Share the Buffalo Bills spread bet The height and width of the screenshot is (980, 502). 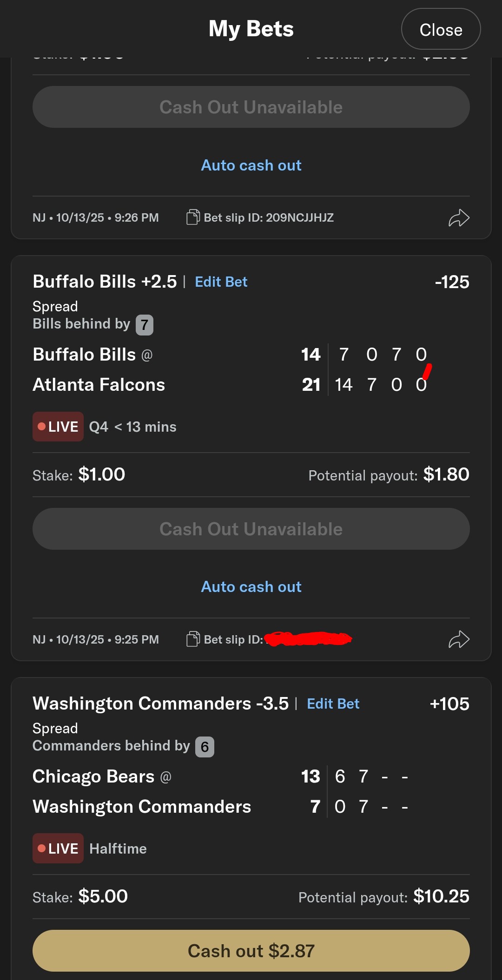(x=459, y=639)
